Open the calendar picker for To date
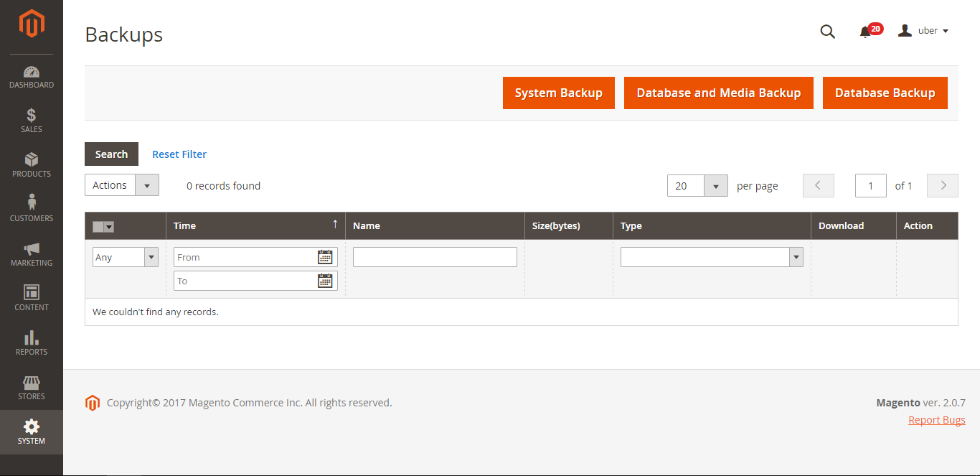This screenshot has width=980, height=476. pyautogui.click(x=325, y=281)
